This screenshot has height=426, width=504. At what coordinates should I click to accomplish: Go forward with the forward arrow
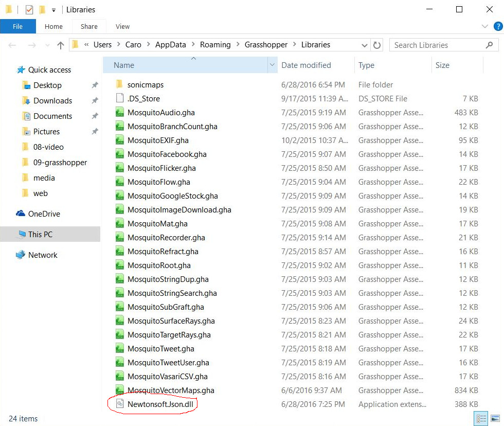click(x=32, y=45)
